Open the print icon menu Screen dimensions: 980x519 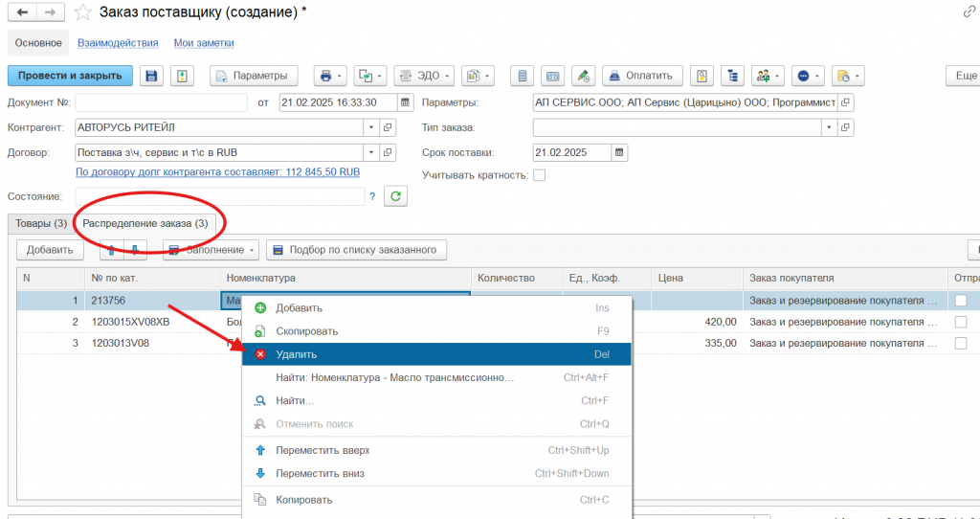pyautogui.click(x=330, y=76)
